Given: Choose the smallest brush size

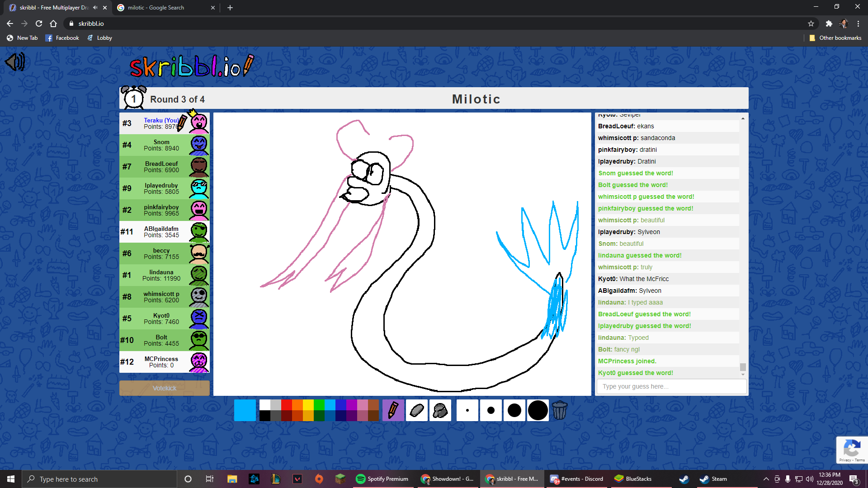Looking at the screenshot, I should point(467,410).
